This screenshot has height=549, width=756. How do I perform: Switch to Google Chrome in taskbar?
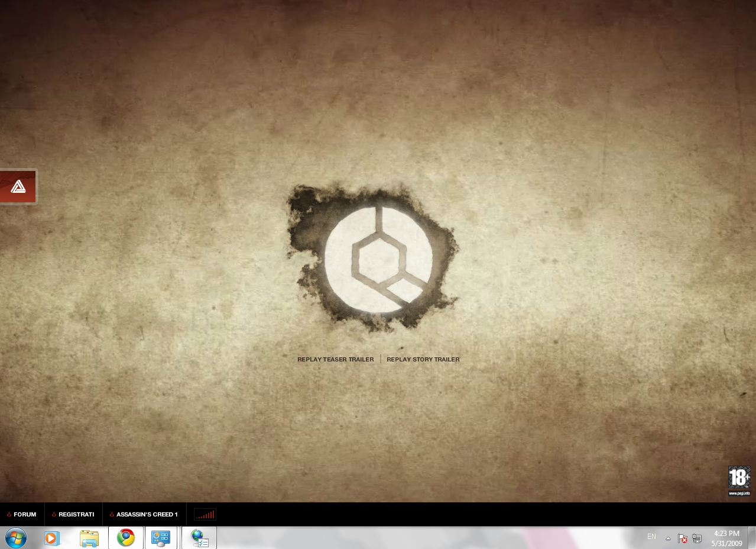126,538
